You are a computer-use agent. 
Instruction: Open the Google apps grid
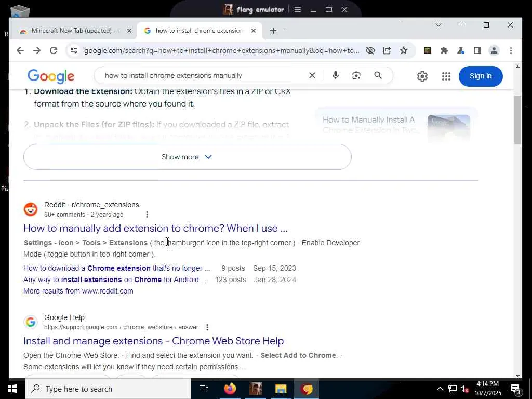pyautogui.click(x=446, y=76)
